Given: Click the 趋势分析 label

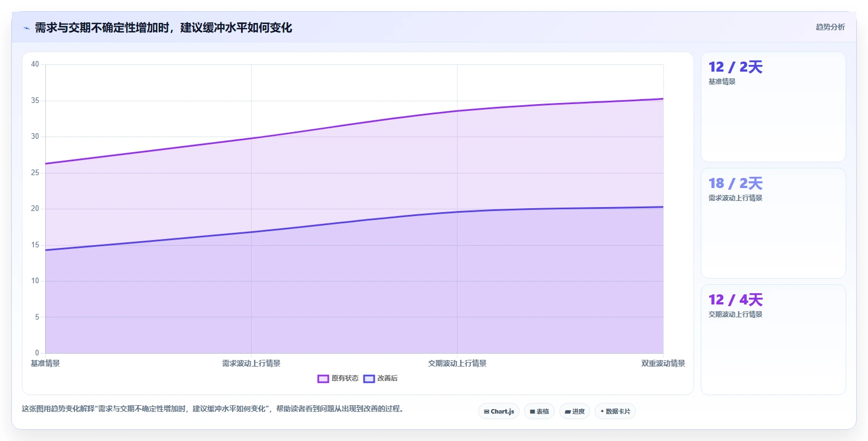Looking at the screenshot, I should click(x=830, y=27).
